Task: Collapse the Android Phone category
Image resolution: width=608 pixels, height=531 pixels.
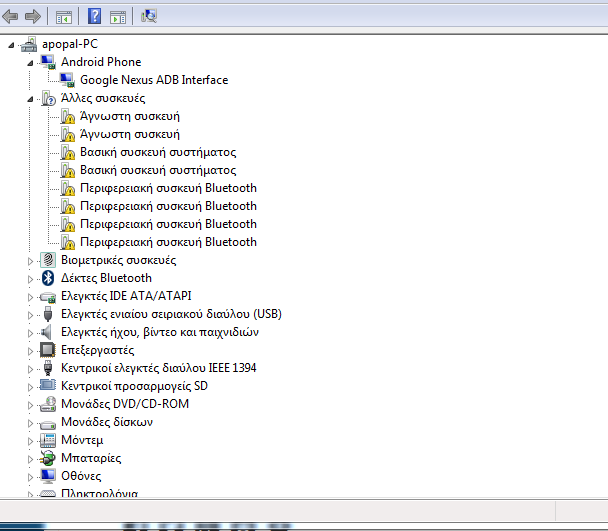Action: coord(31,62)
